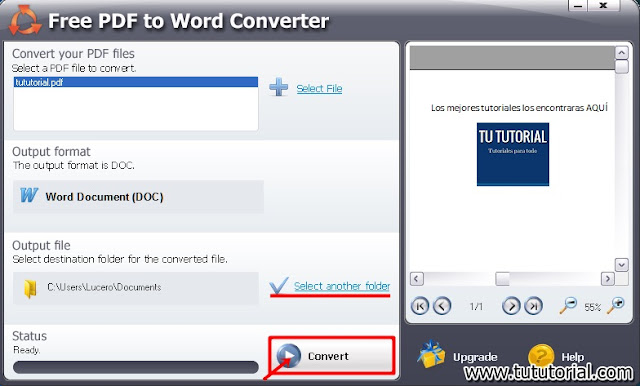Click the Upgrade gift box icon
Screen dimensions: 640x386
(x=431, y=354)
